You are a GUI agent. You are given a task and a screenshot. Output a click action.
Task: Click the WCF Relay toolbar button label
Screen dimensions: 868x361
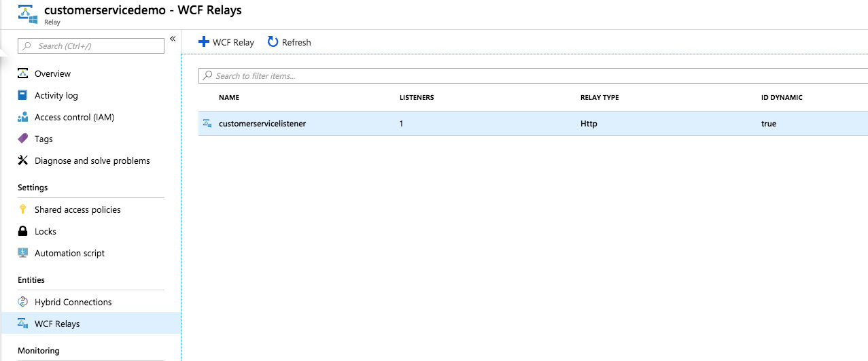(x=233, y=42)
